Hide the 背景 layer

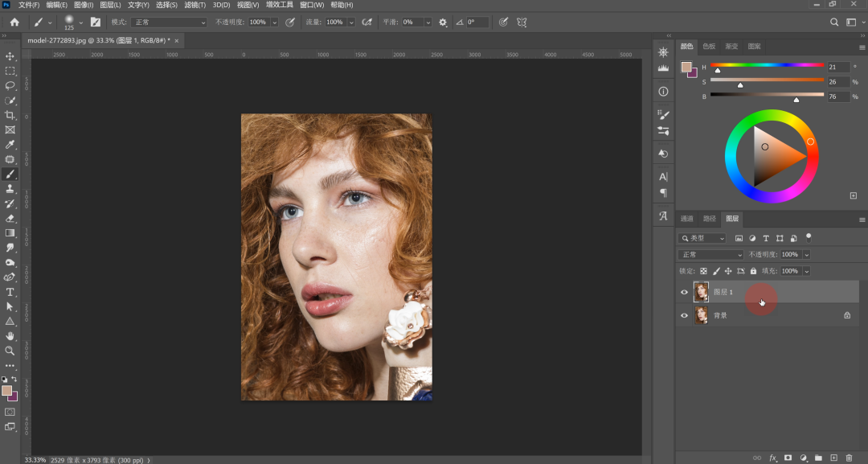click(684, 315)
